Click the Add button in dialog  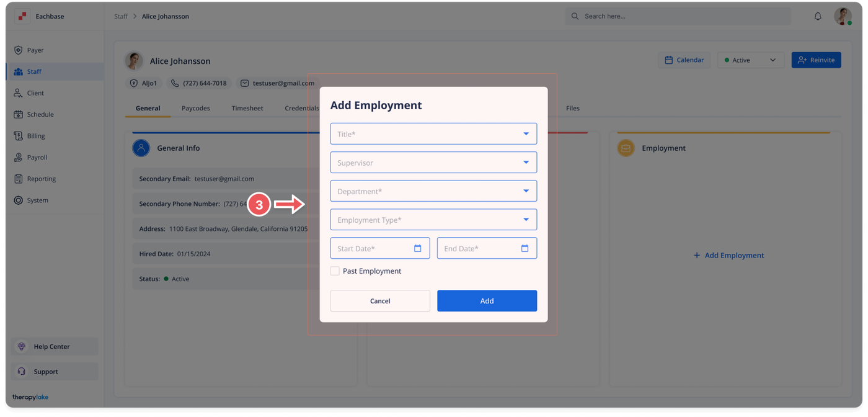coord(487,301)
